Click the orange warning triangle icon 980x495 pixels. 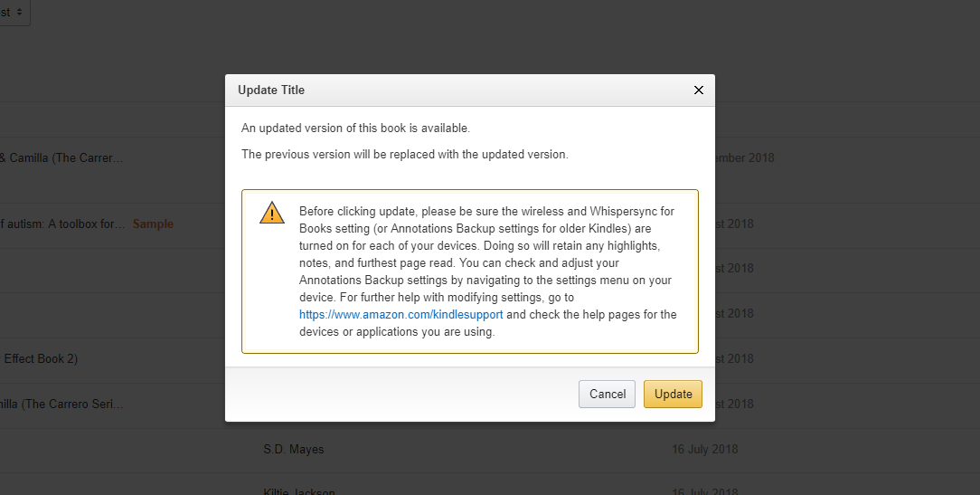271,214
